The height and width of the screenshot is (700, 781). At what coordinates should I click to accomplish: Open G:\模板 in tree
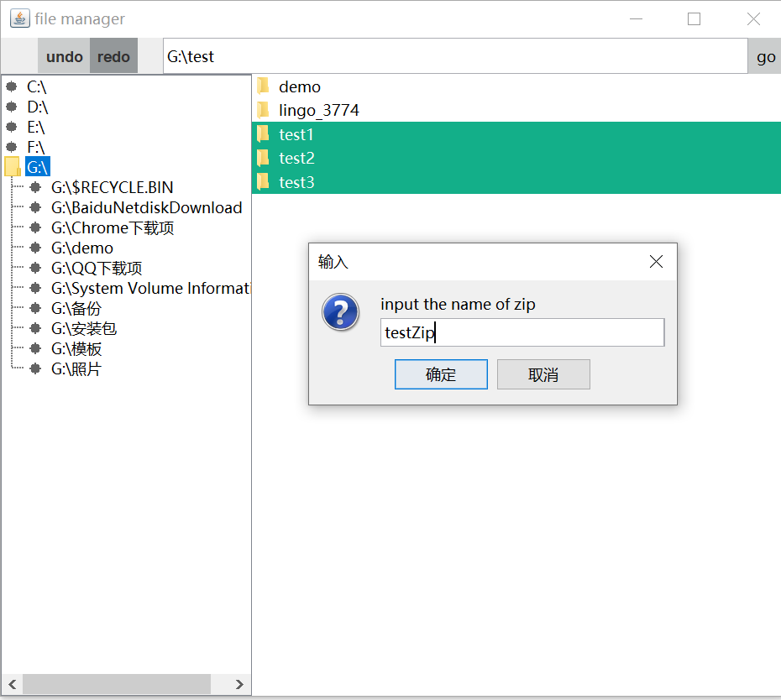76,349
